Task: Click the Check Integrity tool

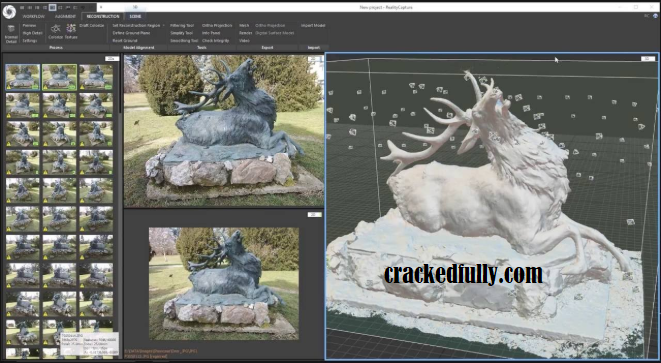Action: pyautogui.click(x=215, y=40)
